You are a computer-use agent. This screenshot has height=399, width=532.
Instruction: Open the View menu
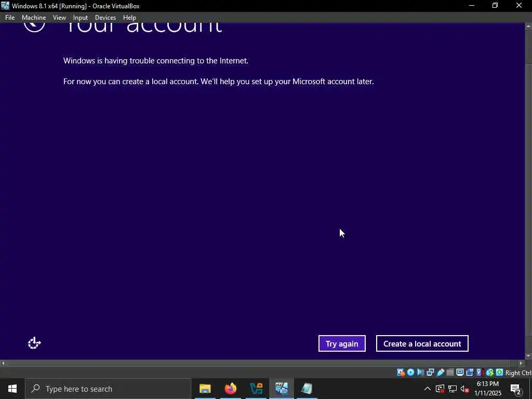pos(59,18)
